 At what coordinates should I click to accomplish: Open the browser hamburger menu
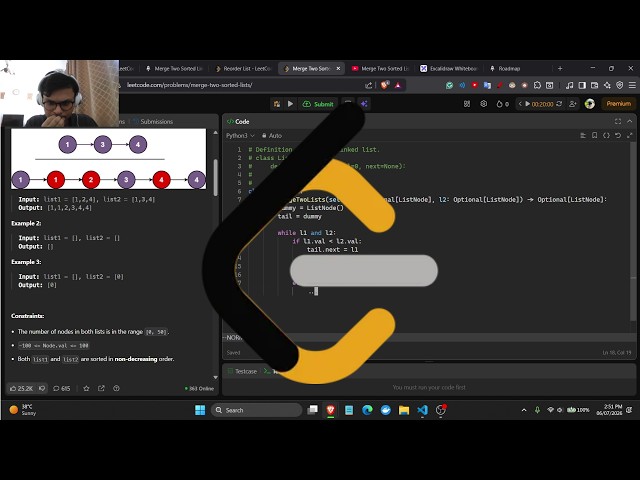(x=632, y=85)
